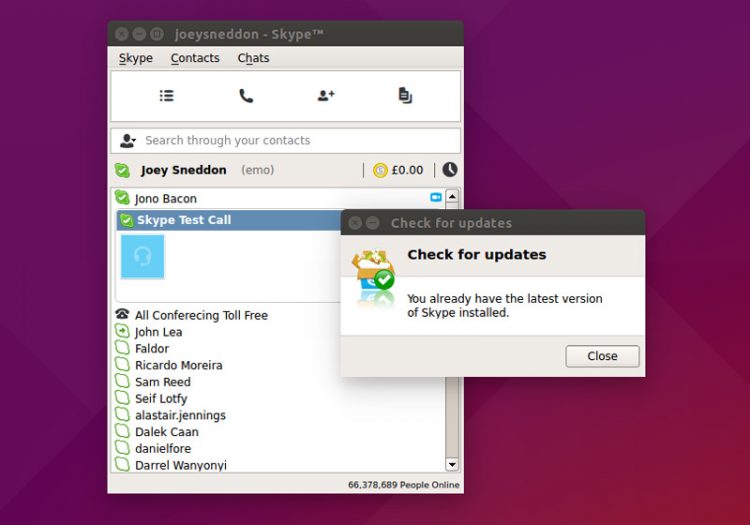Screen dimensions: 750x525
Task: Click dialog titlebar close button
Action: click(355, 223)
